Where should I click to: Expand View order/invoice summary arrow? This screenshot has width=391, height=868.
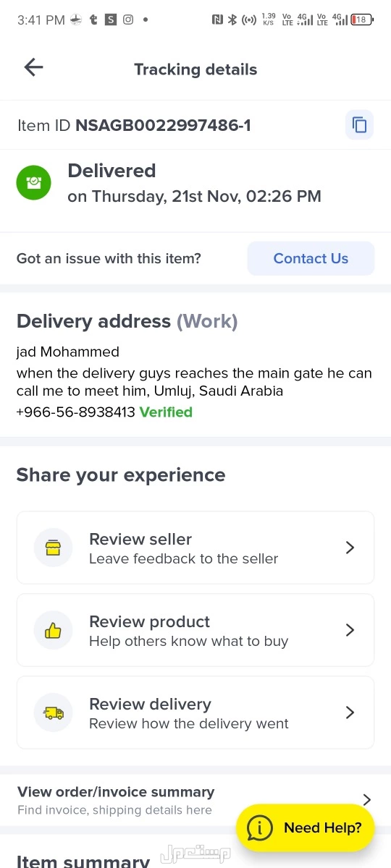367,800
